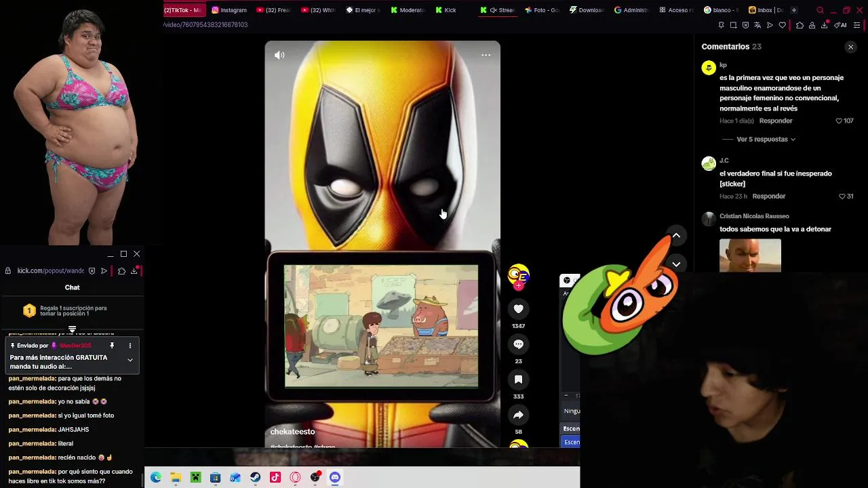Mute the TikTok video sound
This screenshot has height=488, width=868.
(279, 56)
